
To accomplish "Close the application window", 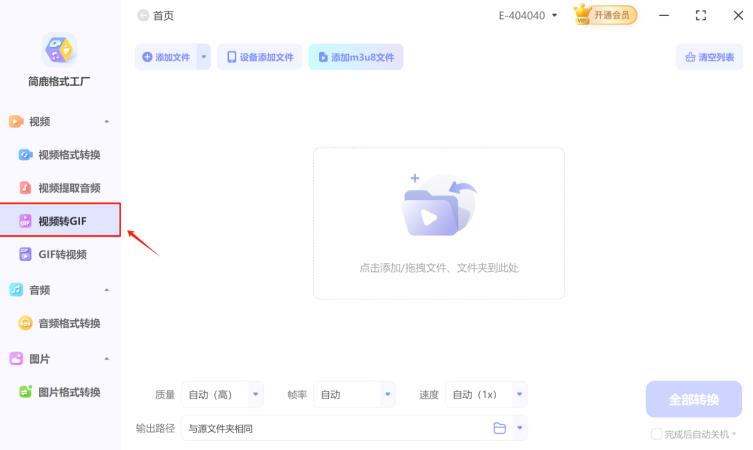I will (738, 15).
